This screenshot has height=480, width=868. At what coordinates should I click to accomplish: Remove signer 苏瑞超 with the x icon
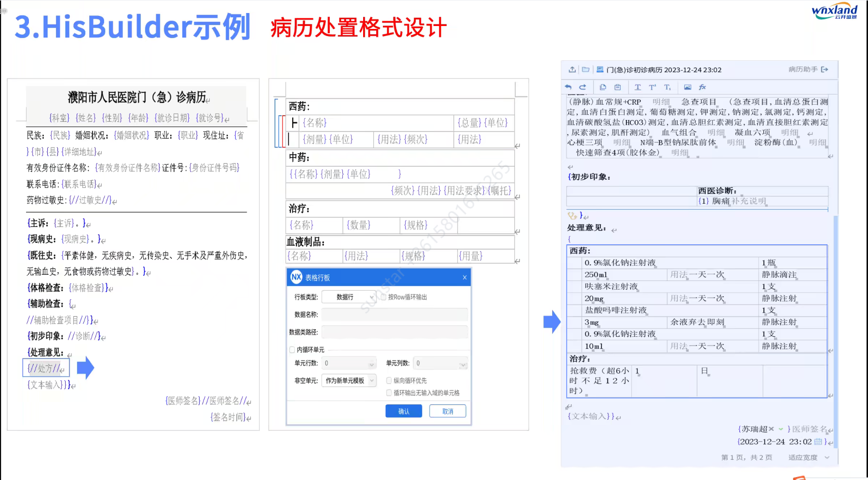point(771,429)
